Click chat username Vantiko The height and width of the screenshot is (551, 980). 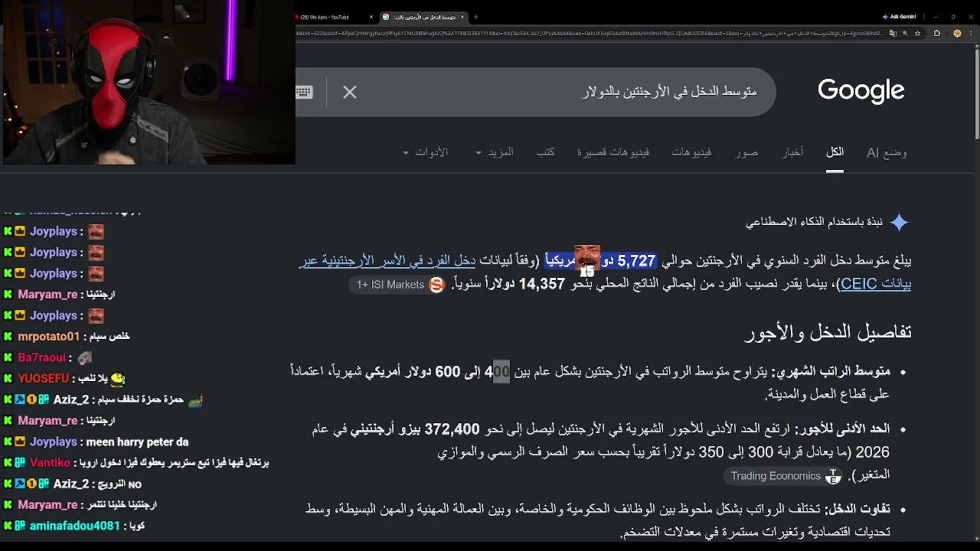click(x=50, y=463)
